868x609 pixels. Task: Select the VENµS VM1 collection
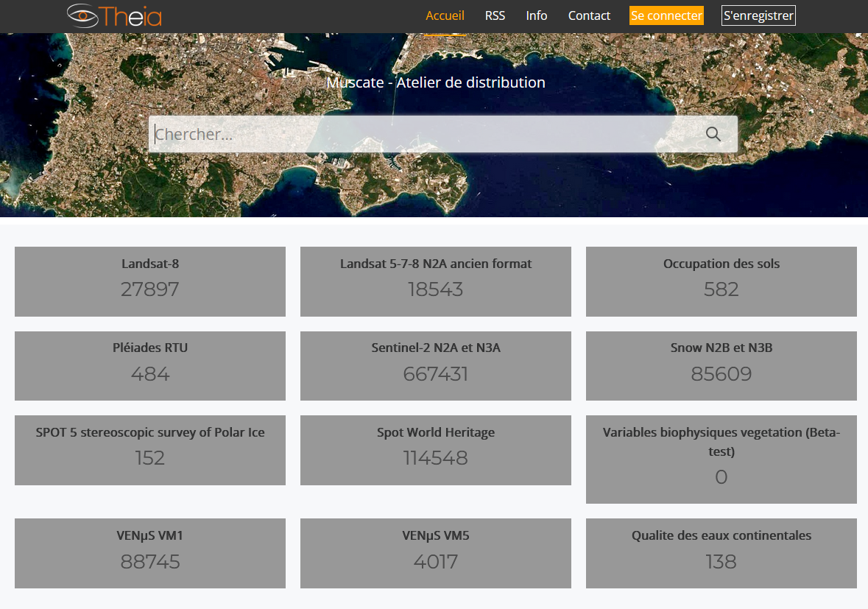coord(150,553)
